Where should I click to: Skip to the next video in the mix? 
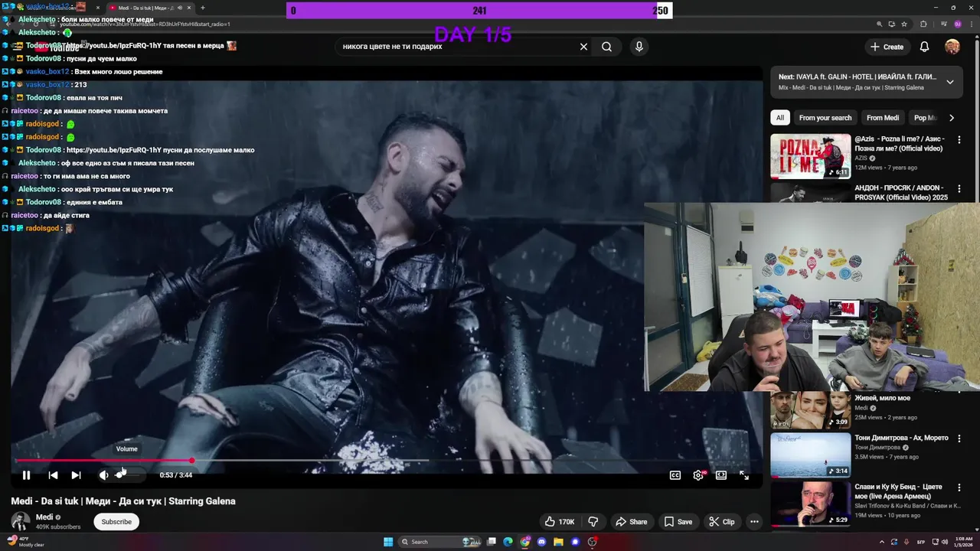76,475
